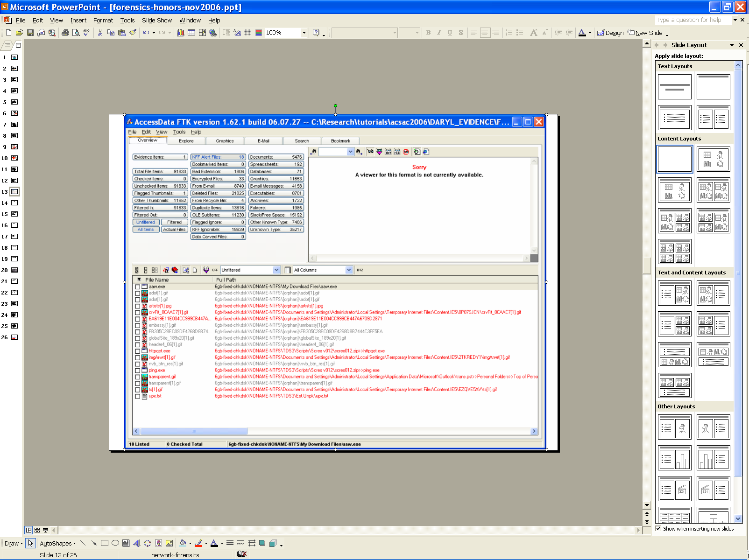Click the slide layout pane scrollbar
The width and height of the screenshot is (749, 560).
pos(738,273)
